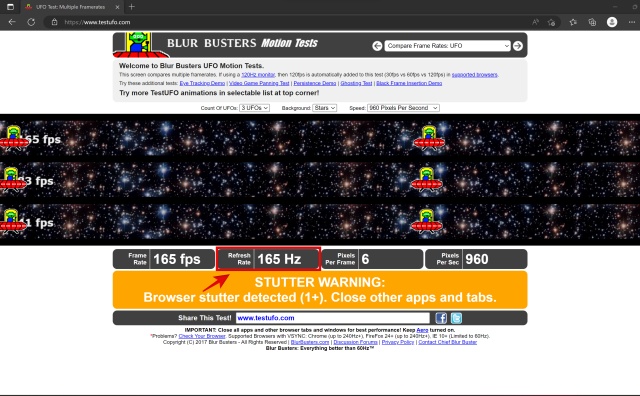Go back using browser back arrow
Image resolution: width=640 pixels, height=396 pixels.
point(12,22)
